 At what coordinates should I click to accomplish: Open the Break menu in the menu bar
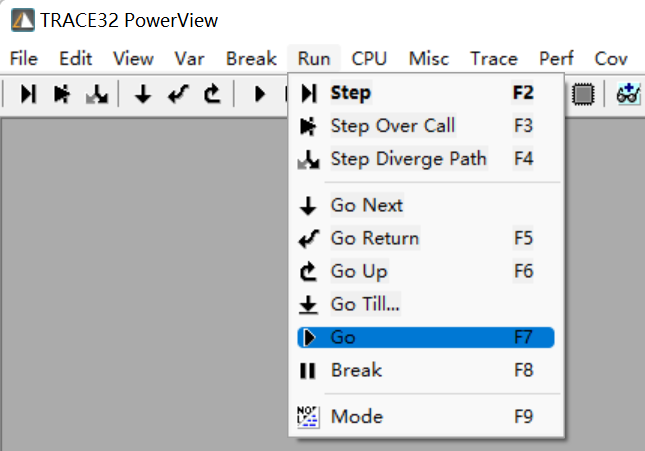(x=251, y=59)
